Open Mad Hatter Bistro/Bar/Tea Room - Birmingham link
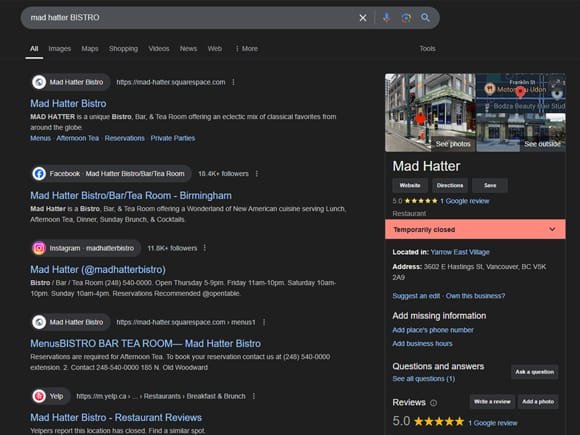580x435 pixels. point(131,196)
